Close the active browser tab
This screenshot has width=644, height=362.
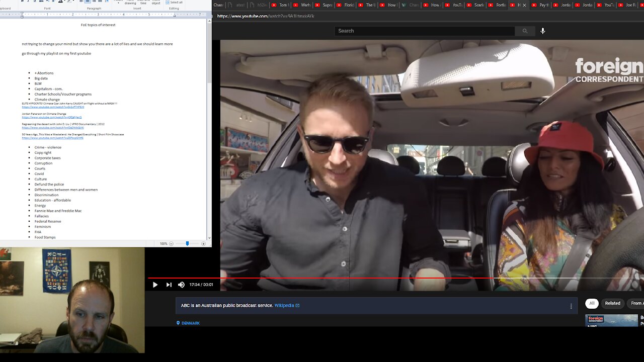pos(524,5)
